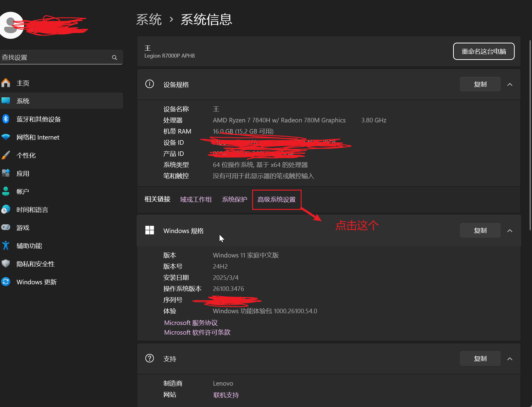Open 系统保护 link
532x407 pixels.
235,199
